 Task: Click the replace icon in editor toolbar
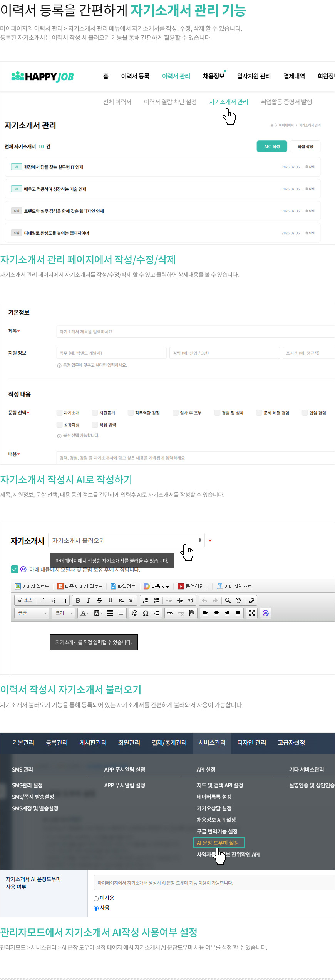coord(239,600)
